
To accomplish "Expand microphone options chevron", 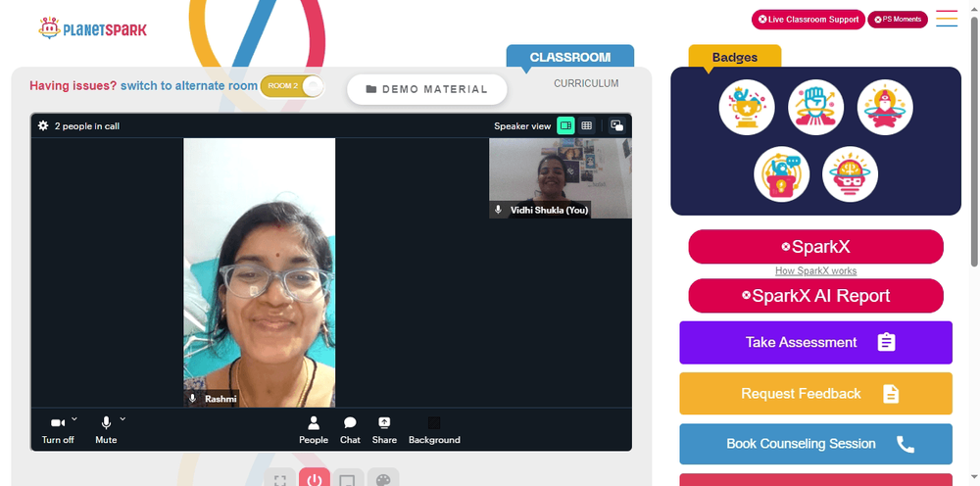I will coord(122,418).
